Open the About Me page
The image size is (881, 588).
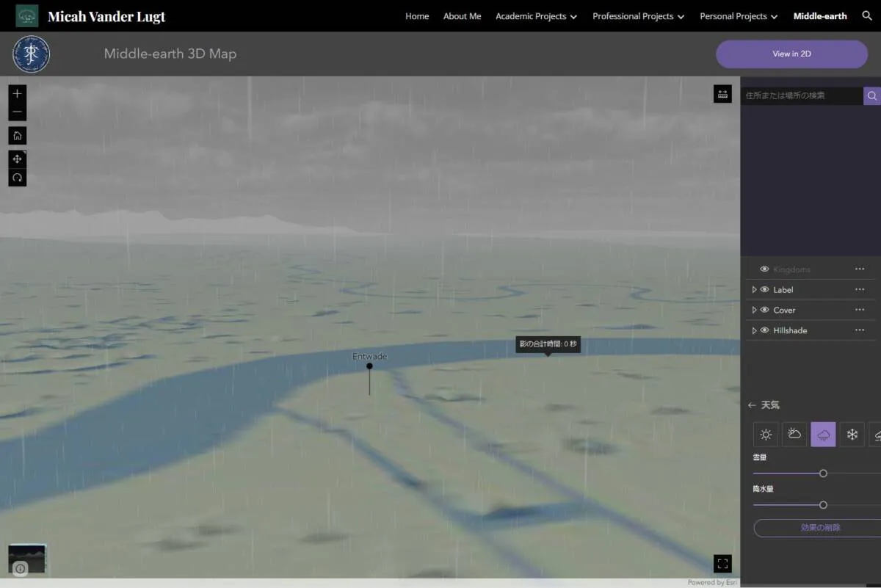point(463,16)
